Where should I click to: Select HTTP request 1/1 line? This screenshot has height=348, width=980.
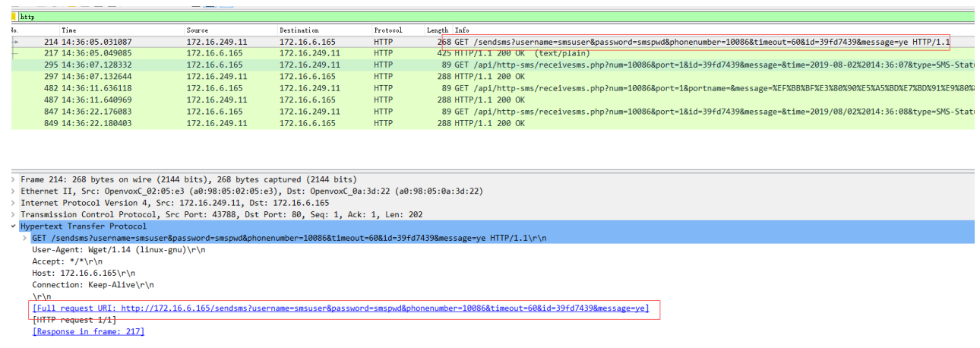pos(74,320)
